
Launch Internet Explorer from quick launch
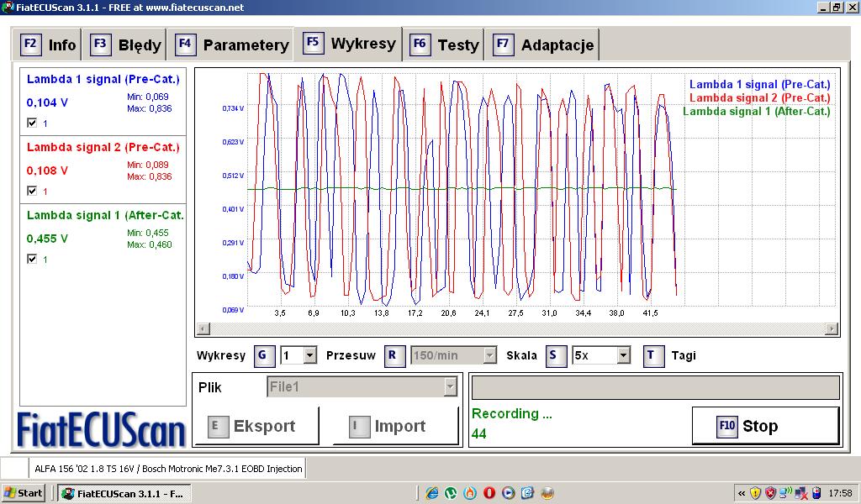432,493
